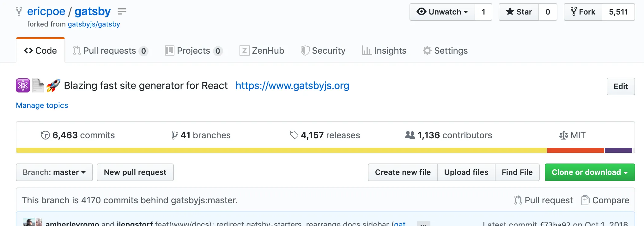Click the MIT license scale icon
644x226 pixels.
(563, 135)
